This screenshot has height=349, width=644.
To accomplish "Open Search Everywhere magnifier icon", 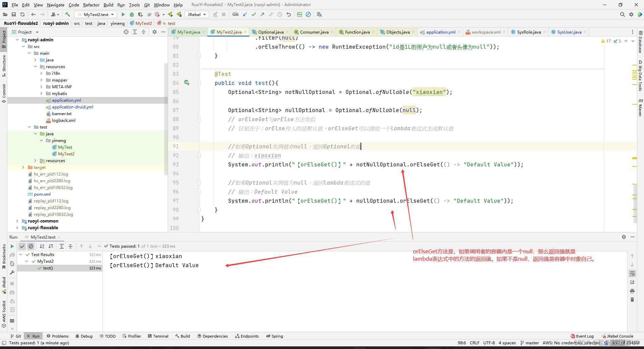I will click(623, 14).
